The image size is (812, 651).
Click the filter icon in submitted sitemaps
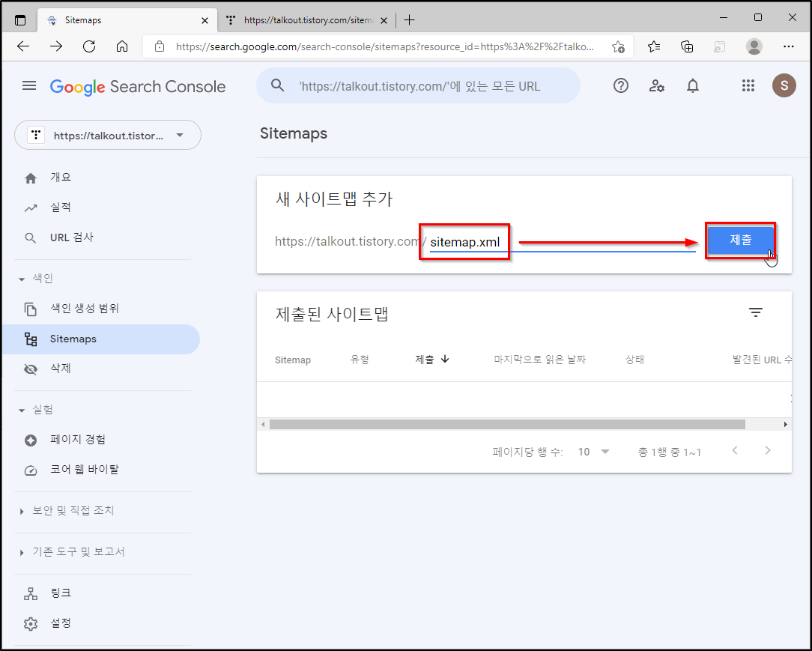click(x=756, y=312)
